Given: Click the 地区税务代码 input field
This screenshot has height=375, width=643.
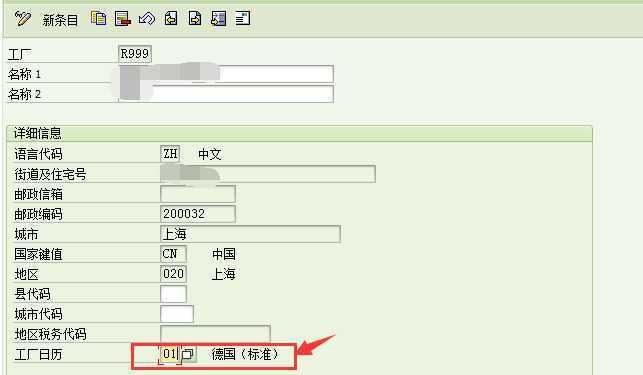Looking at the screenshot, I should pyautogui.click(x=215, y=333).
